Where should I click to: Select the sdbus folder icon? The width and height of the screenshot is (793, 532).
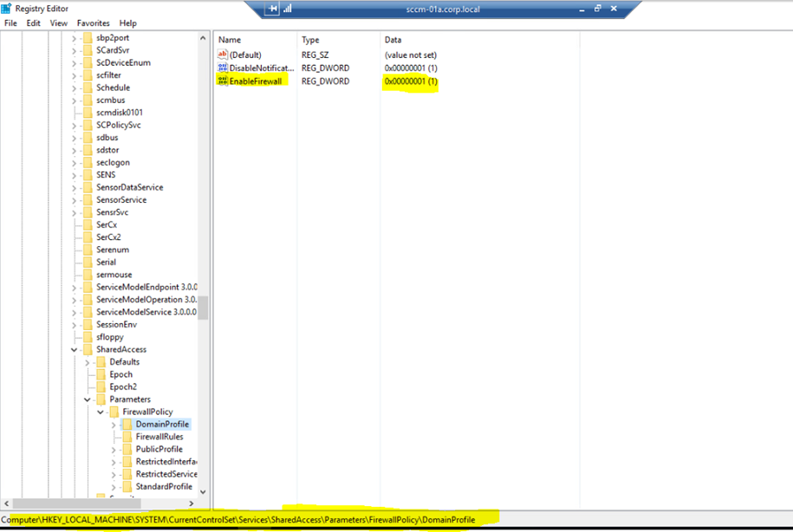tap(88, 138)
